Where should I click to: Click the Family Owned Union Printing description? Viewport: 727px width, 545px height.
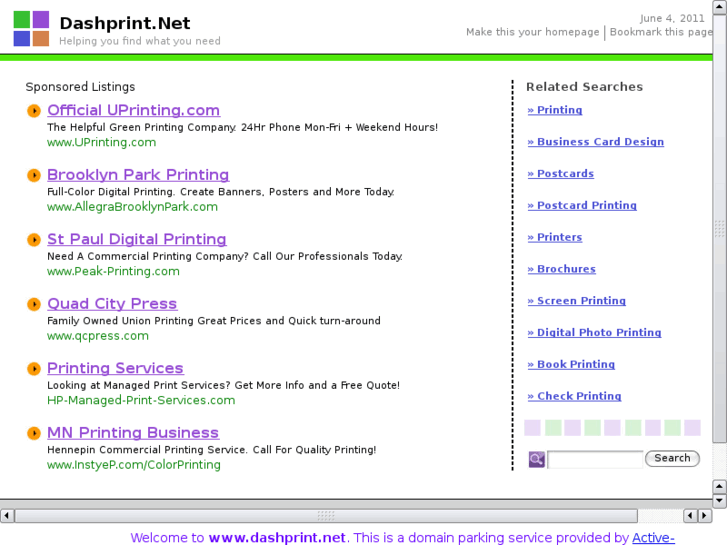[214, 321]
